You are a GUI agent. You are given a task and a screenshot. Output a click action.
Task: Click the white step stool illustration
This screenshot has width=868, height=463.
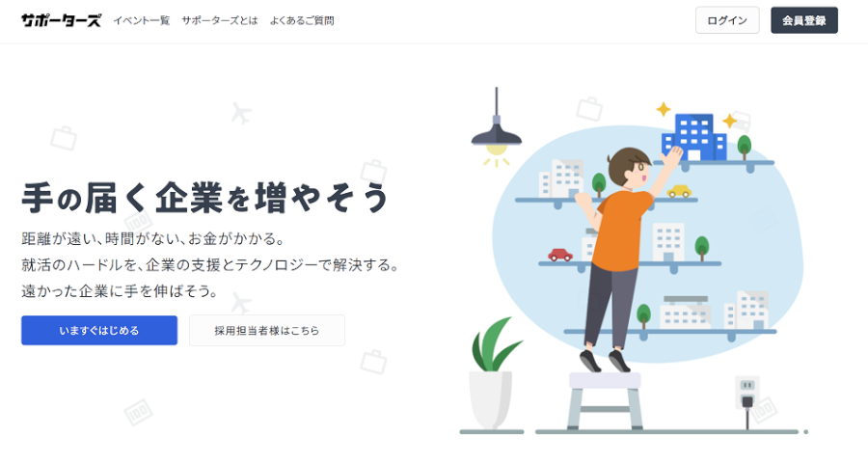[x=605, y=401]
